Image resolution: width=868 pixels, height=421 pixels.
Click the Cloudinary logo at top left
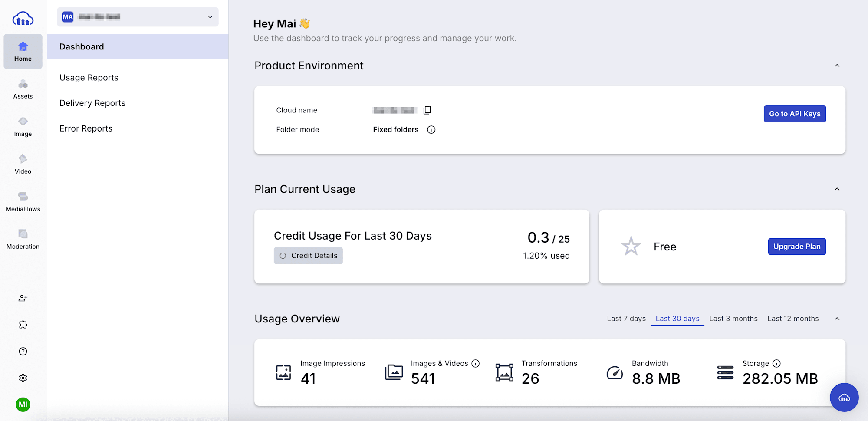23,18
